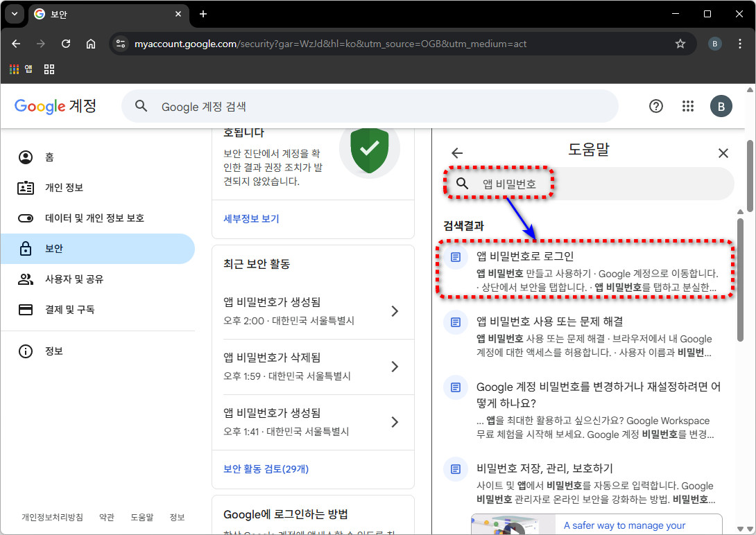Click document icon beside 앱 비밀번호 사용 또는 문제 해결
This screenshot has width=756, height=535.
point(455,322)
